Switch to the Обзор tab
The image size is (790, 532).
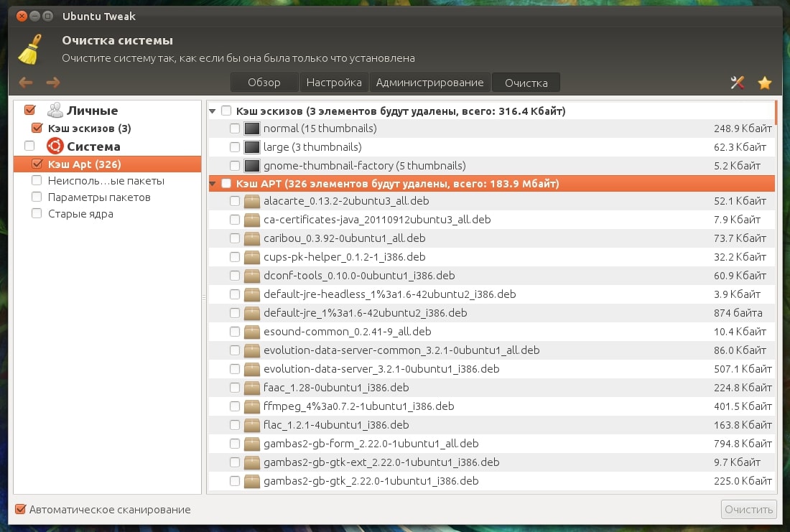(x=264, y=83)
